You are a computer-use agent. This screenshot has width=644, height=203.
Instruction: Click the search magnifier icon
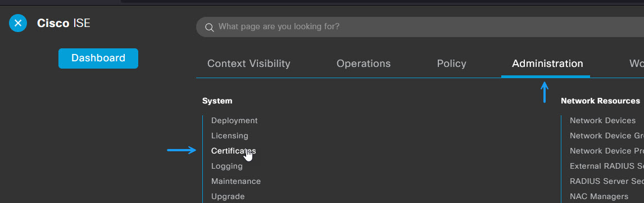[210, 28]
